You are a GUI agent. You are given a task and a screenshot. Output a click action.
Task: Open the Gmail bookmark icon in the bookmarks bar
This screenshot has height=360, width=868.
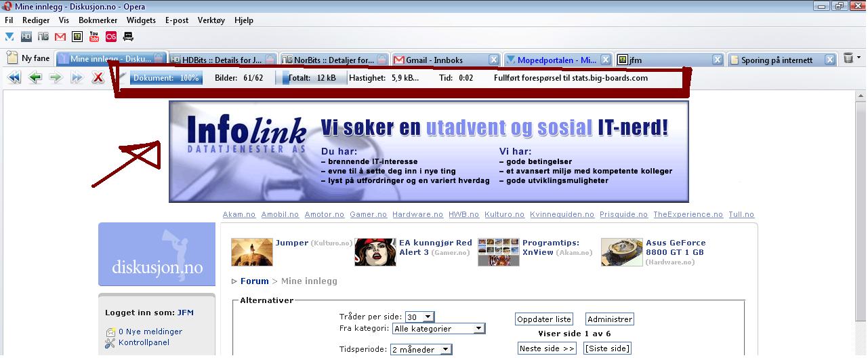point(60,36)
